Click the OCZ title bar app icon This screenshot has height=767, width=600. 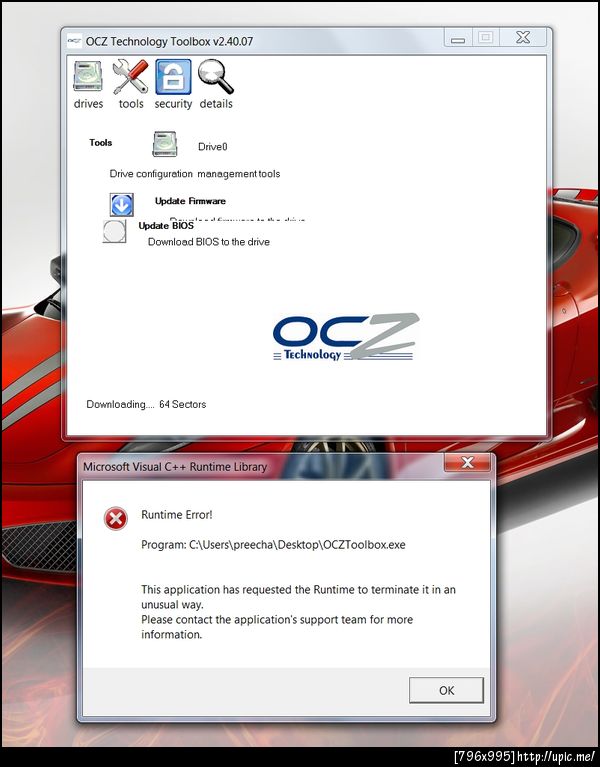(74, 41)
